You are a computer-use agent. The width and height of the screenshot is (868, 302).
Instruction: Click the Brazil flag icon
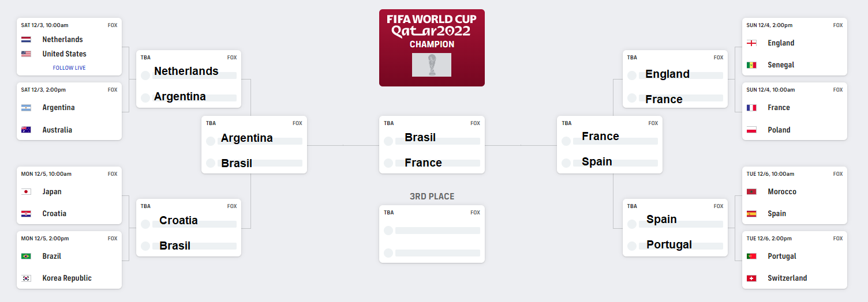pos(26,256)
